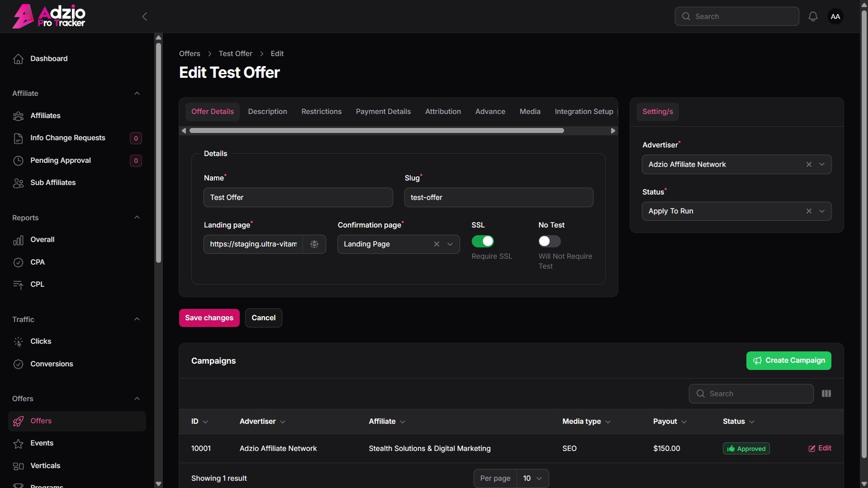Edit campaign 10001
This screenshot has width=868, height=488.
tap(820, 449)
